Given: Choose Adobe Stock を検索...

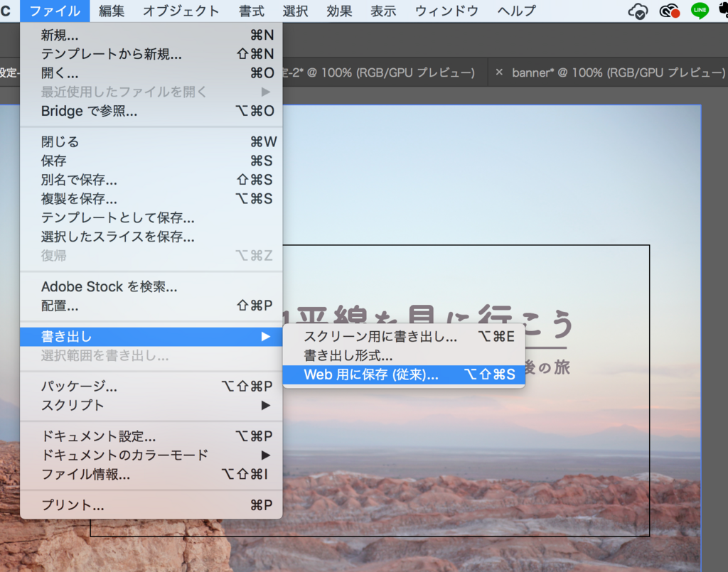Looking at the screenshot, I should (151, 286).
